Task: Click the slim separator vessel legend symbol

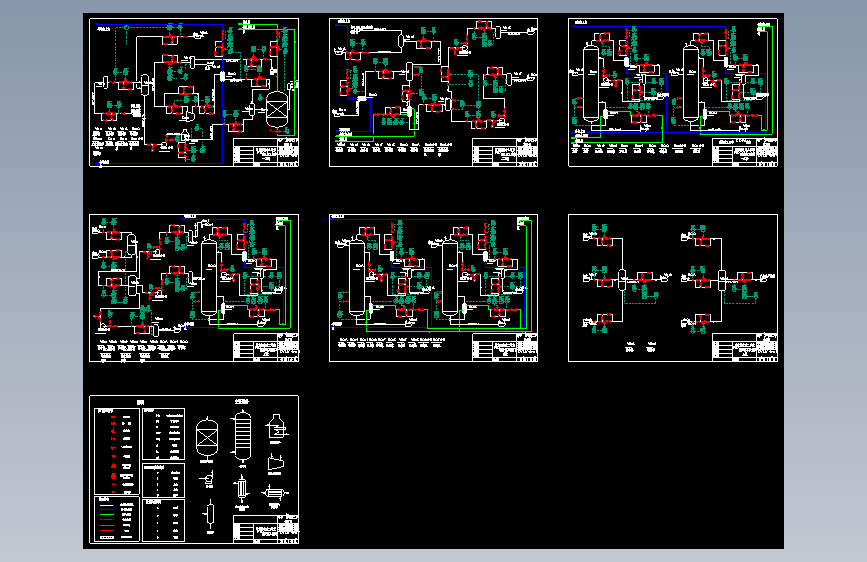Action: [209, 514]
